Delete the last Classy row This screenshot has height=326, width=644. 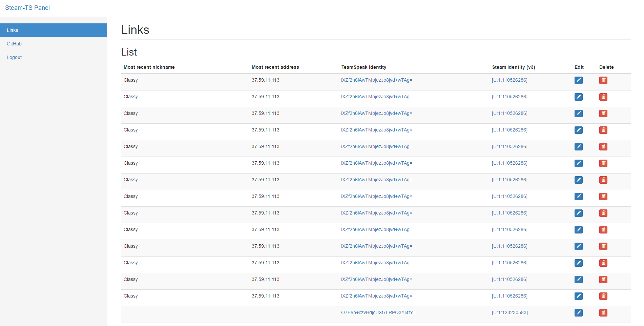(603, 296)
